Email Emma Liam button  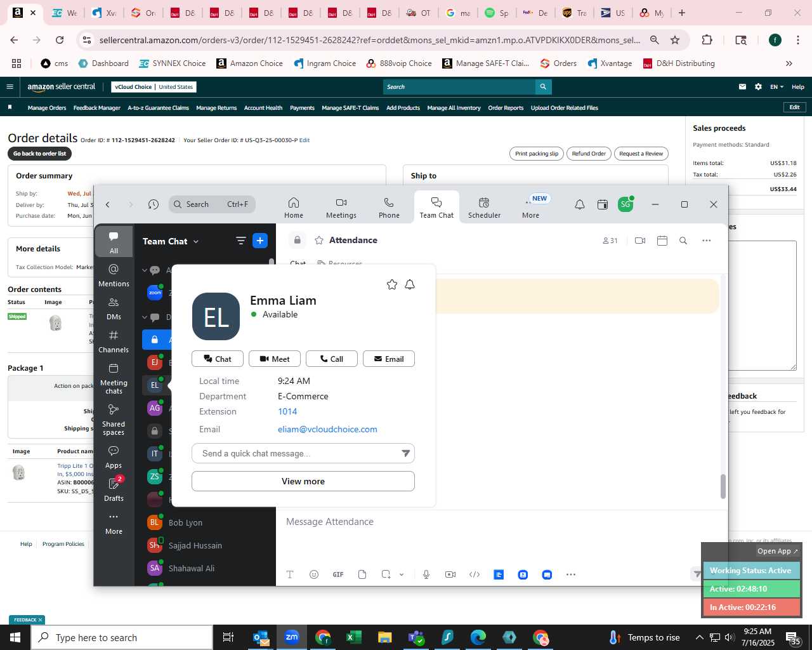389,359
